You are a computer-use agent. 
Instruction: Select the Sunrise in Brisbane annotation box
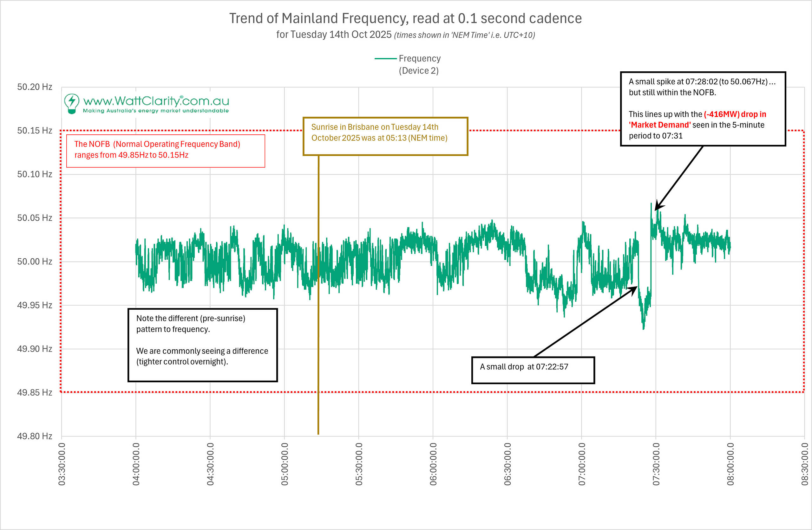[385, 136]
